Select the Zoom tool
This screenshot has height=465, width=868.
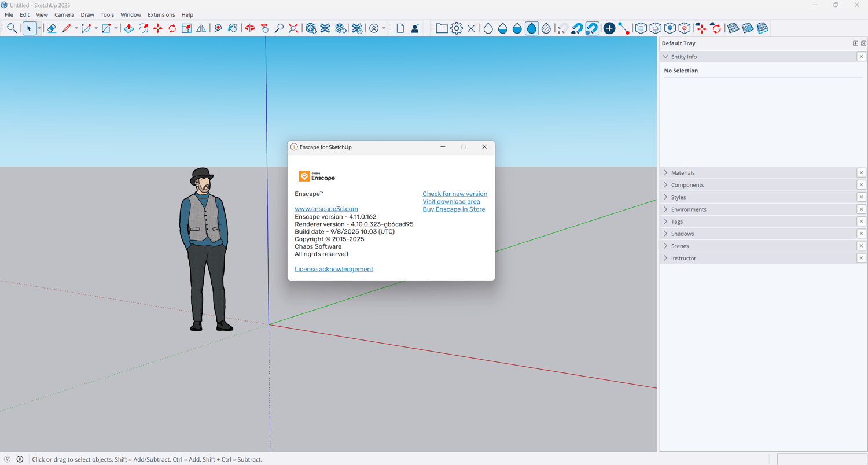pyautogui.click(x=279, y=28)
